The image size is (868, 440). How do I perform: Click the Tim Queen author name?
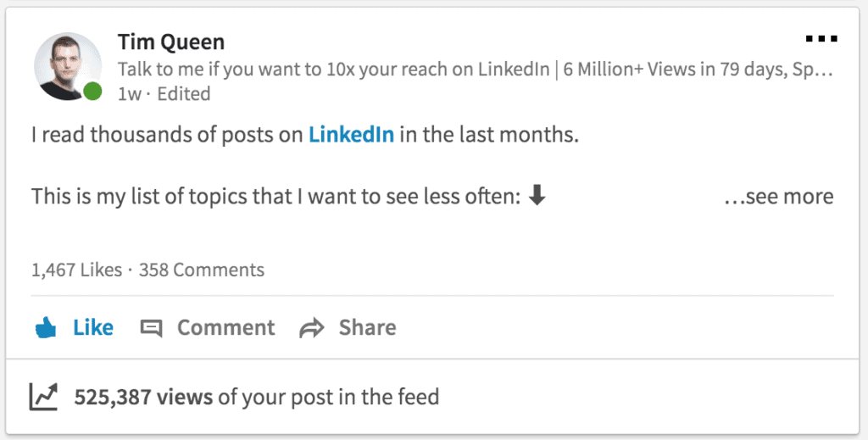(x=171, y=42)
